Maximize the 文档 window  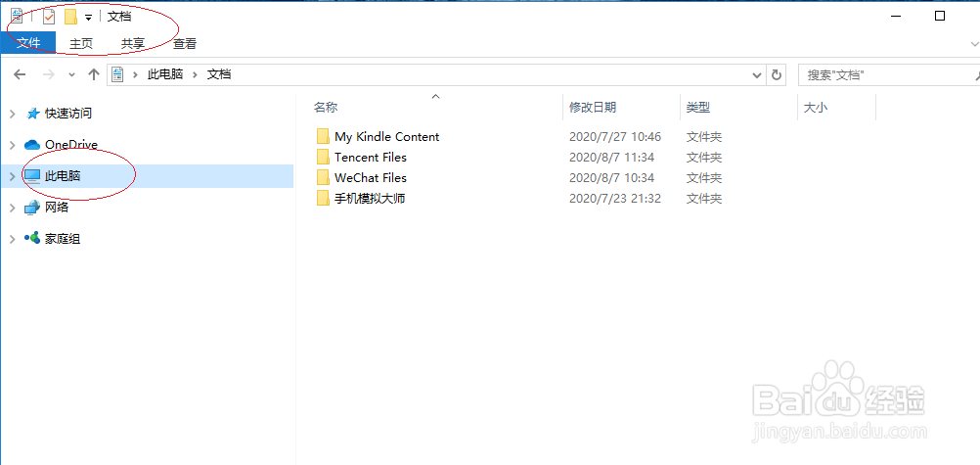(x=939, y=17)
